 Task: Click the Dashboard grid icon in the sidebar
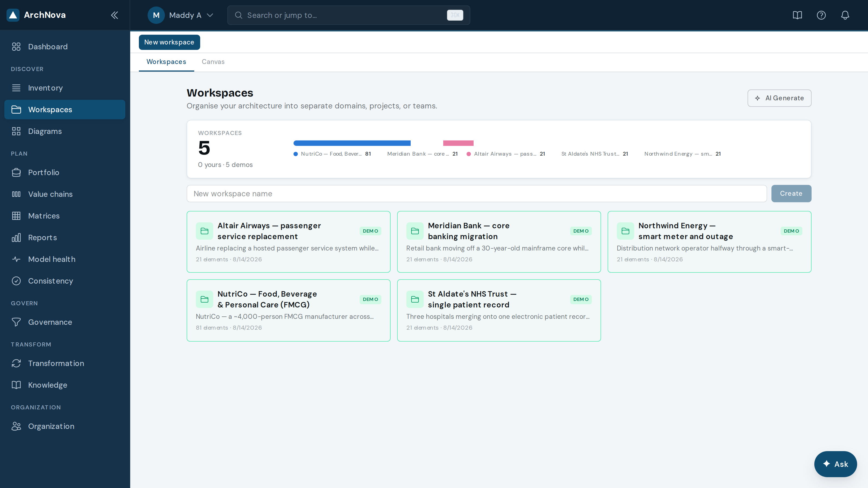coord(16,47)
